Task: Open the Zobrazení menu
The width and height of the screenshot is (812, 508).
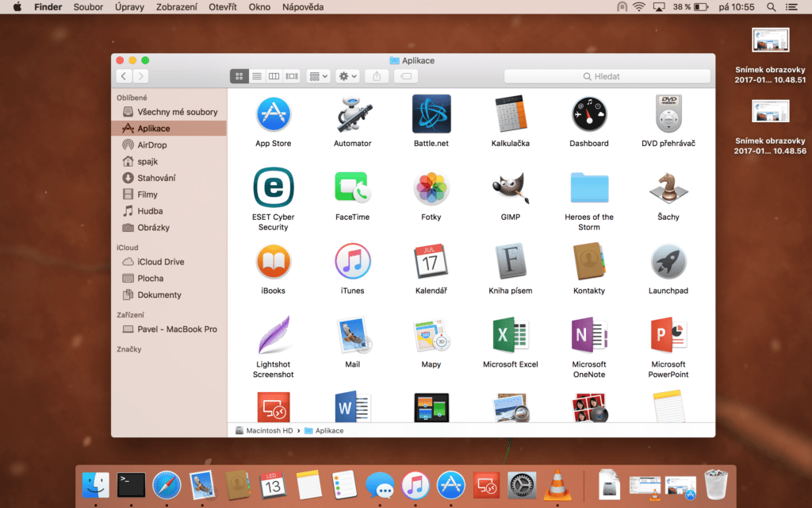Action: point(177,6)
